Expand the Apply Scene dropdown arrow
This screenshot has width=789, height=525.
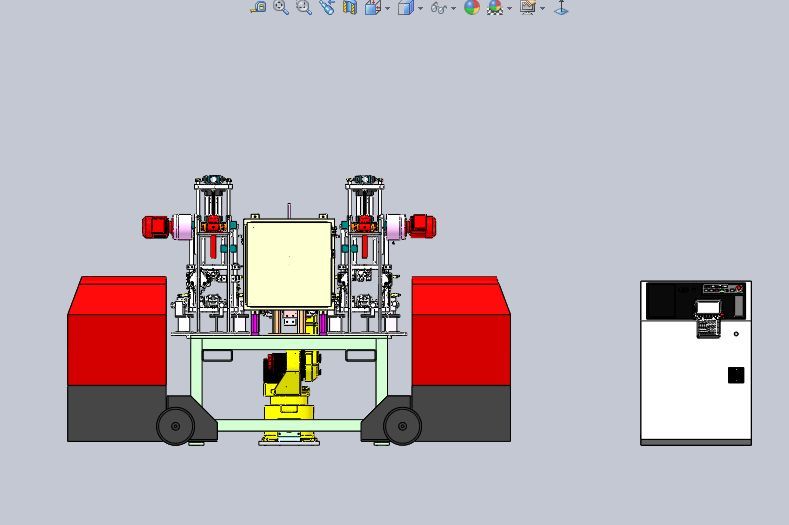point(510,8)
